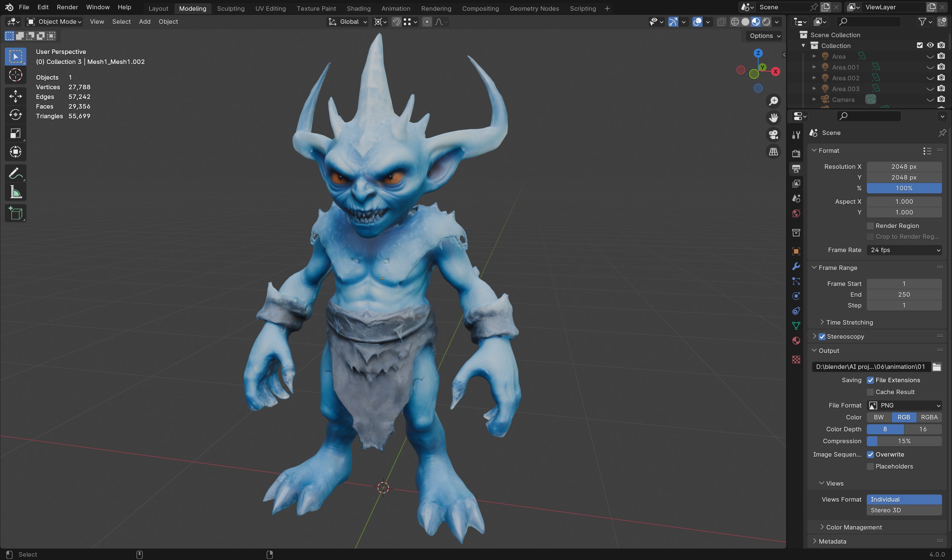Toggle Camera render visibility in outliner
The height and width of the screenshot is (560, 952).
click(x=941, y=99)
